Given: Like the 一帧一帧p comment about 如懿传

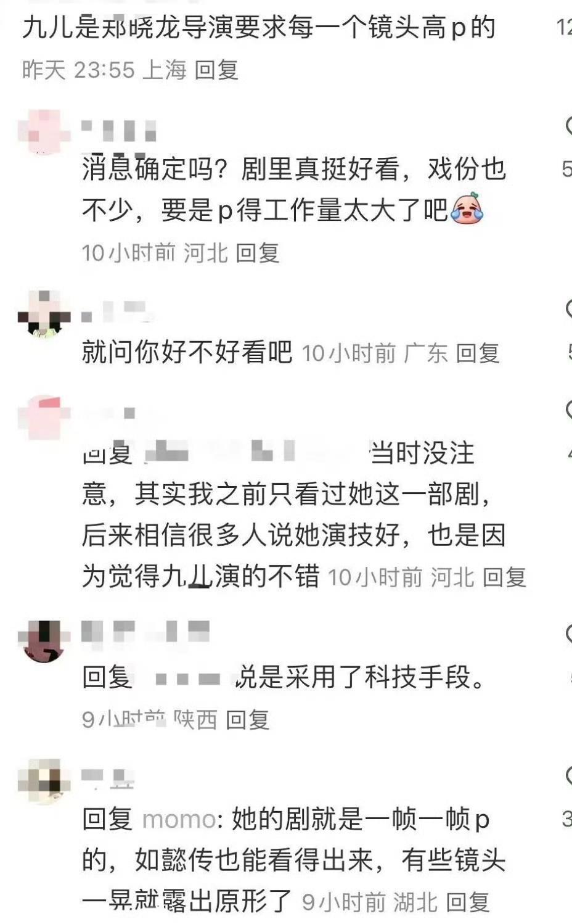Looking at the screenshot, I should click(x=568, y=776).
